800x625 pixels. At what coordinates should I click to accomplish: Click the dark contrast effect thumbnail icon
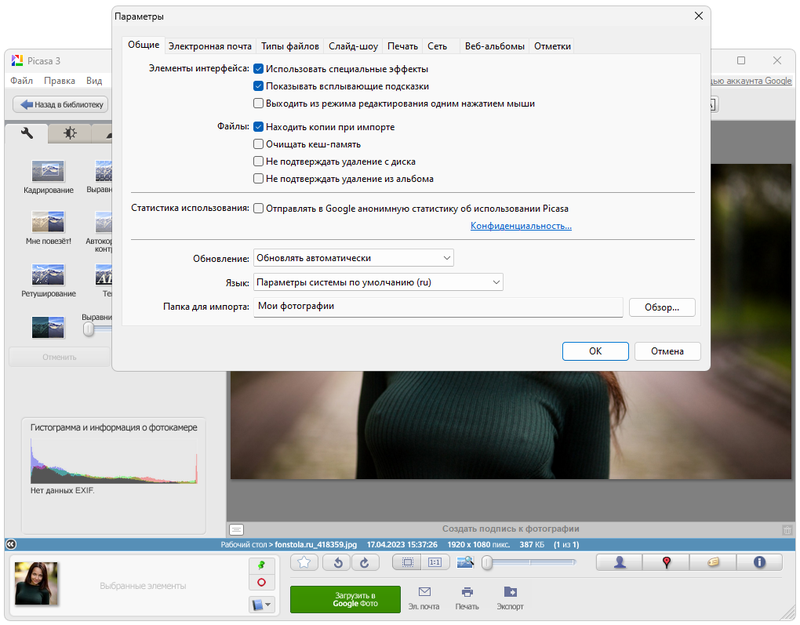pyautogui.click(x=48, y=327)
